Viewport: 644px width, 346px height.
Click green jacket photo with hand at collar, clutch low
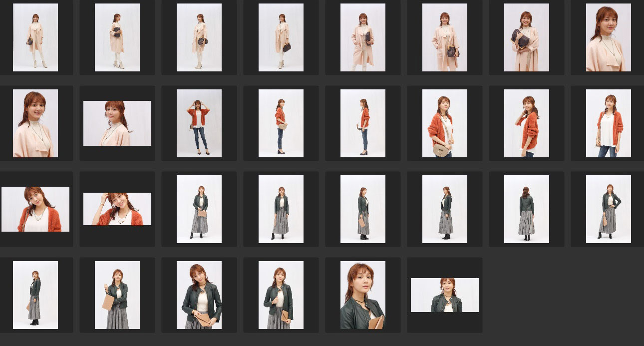click(199, 295)
